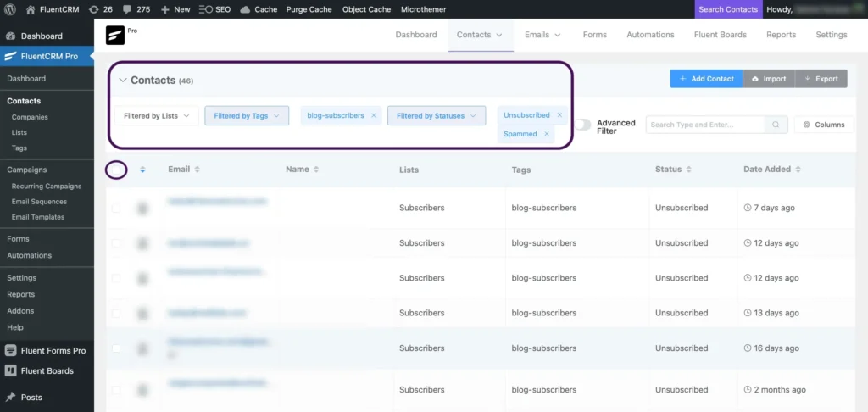
Task: Open Campaigns in the sidebar
Action: [x=26, y=170]
